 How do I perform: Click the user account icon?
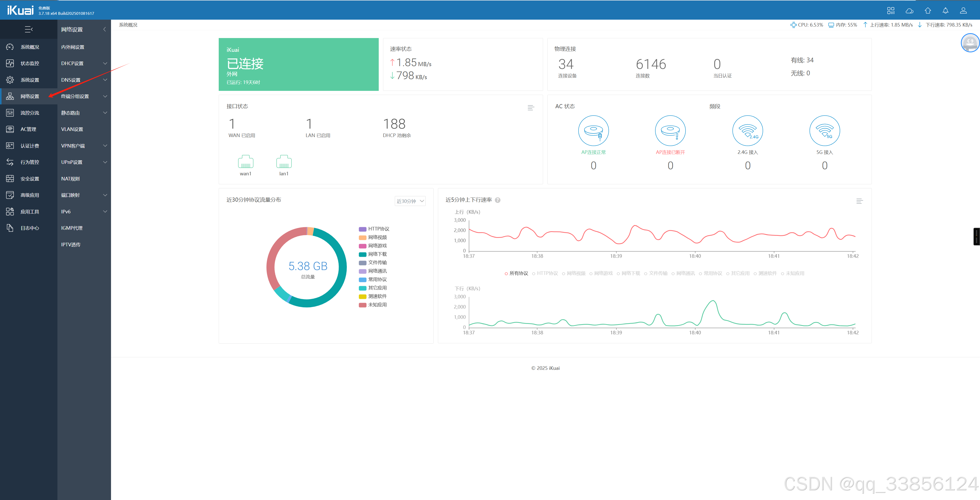pyautogui.click(x=963, y=11)
